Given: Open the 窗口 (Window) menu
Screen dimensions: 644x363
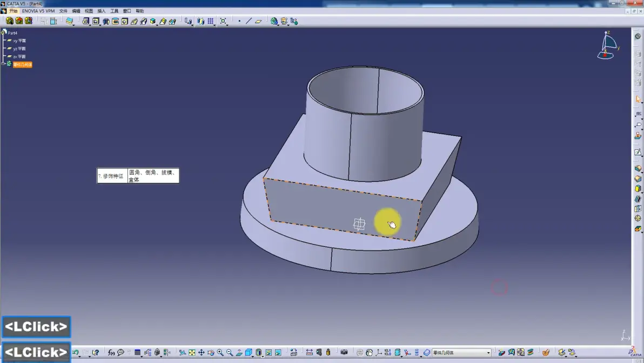Looking at the screenshot, I should coord(127,11).
